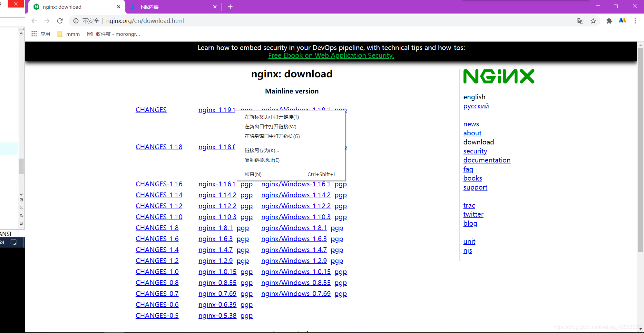Click the NGINX logo
The height and width of the screenshot is (333, 644).
click(499, 76)
